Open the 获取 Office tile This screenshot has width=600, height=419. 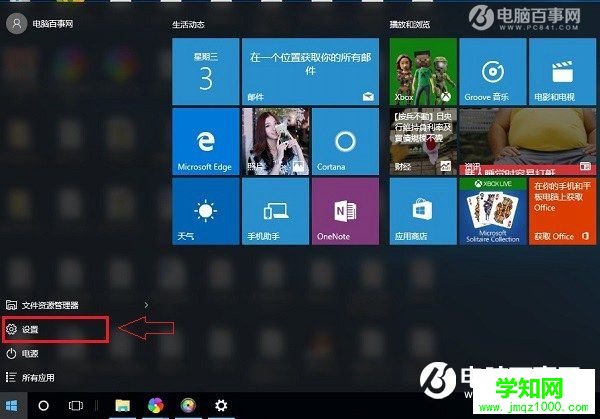click(562, 211)
